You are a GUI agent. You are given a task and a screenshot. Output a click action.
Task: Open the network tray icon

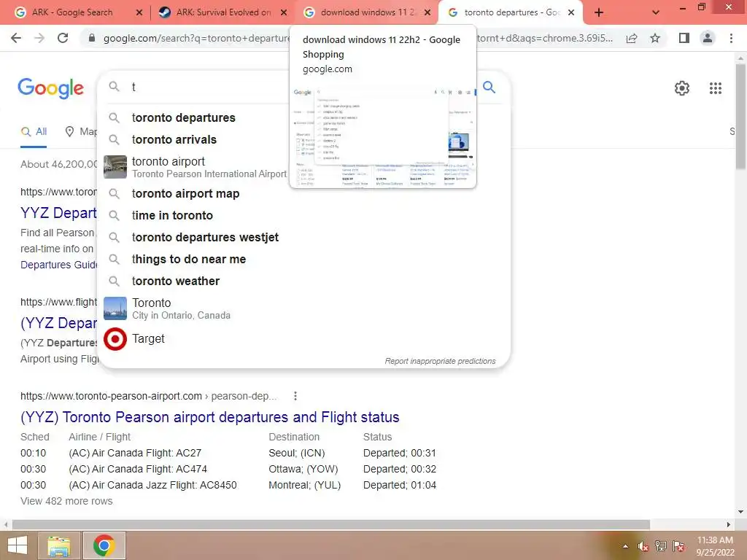[x=661, y=546]
